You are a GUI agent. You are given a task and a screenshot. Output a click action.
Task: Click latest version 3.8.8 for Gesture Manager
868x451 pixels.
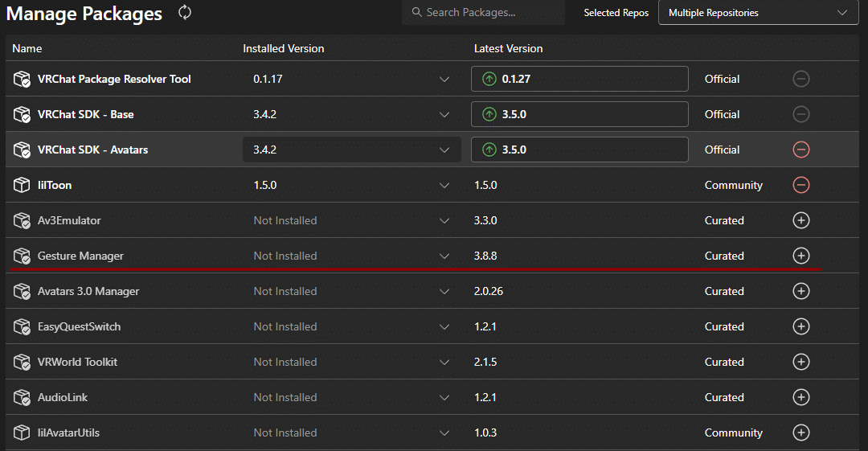(x=485, y=256)
